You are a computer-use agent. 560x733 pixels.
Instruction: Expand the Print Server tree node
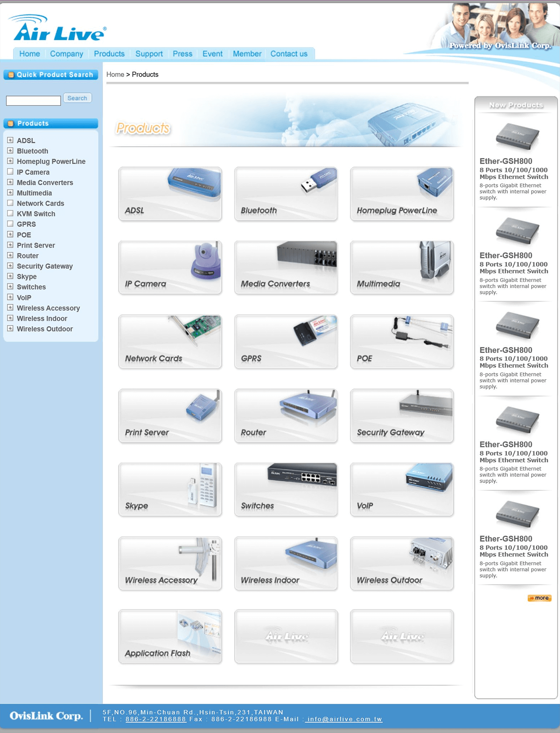[x=10, y=245]
